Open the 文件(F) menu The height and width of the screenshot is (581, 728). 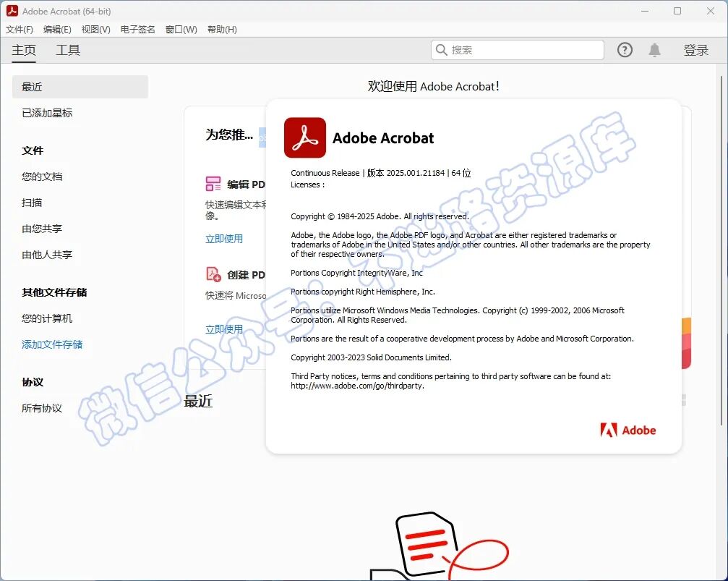(20, 29)
